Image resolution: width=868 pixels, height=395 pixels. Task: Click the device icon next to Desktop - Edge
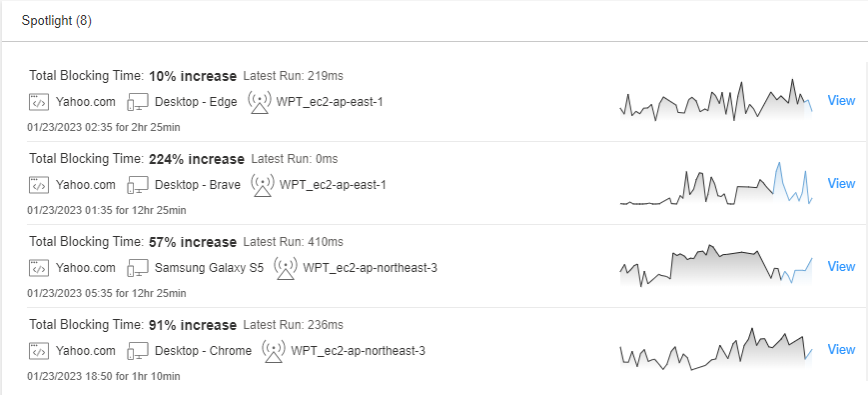coord(138,102)
